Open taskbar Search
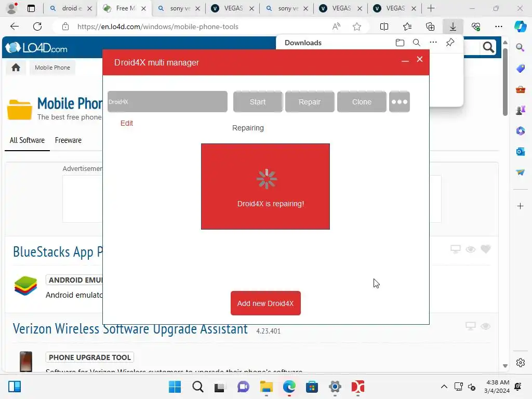 (198, 387)
